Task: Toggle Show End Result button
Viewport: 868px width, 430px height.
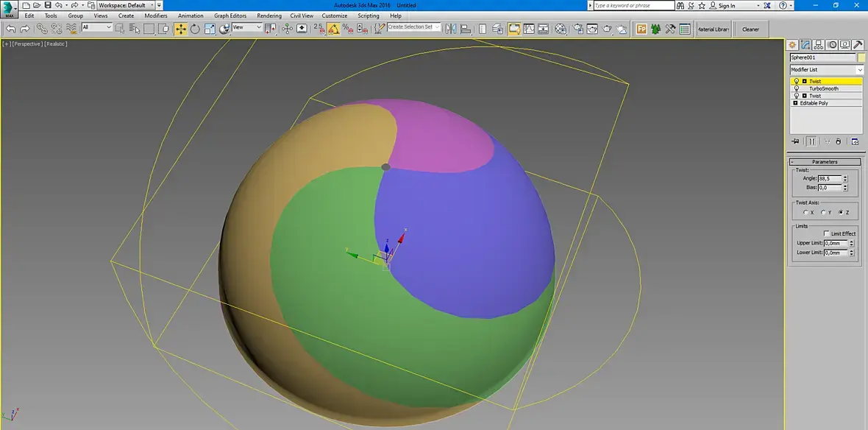Action: pyautogui.click(x=811, y=141)
